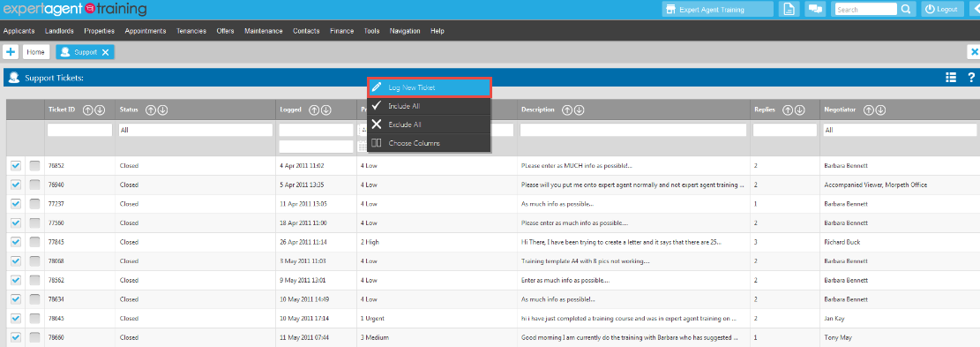Sort Replies column descending
The image size is (980, 347).
pyautogui.click(x=800, y=109)
